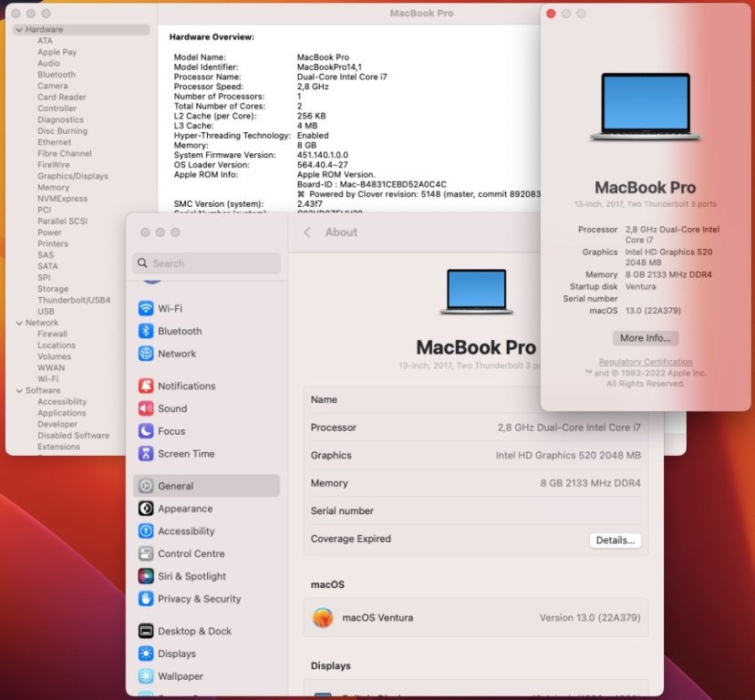Open Sound settings icon
755x700 pixels.
146,409
